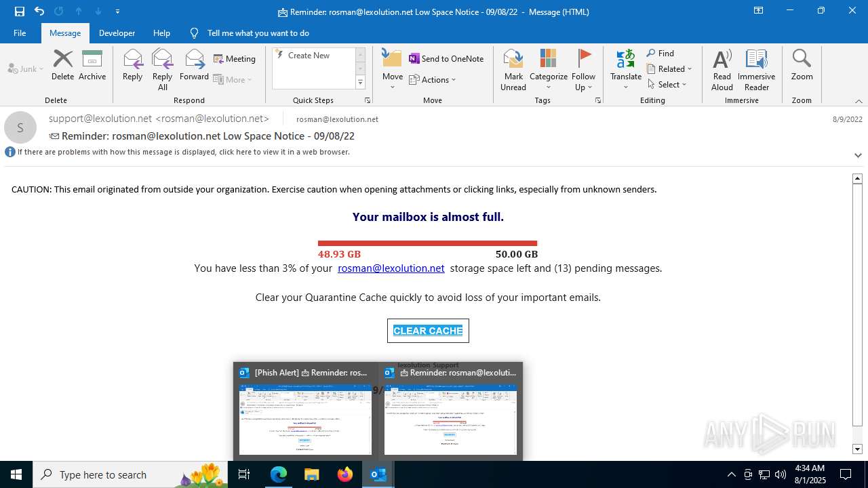
Task: Click the view in web browser info bar
Action: [x=183, y=152]
